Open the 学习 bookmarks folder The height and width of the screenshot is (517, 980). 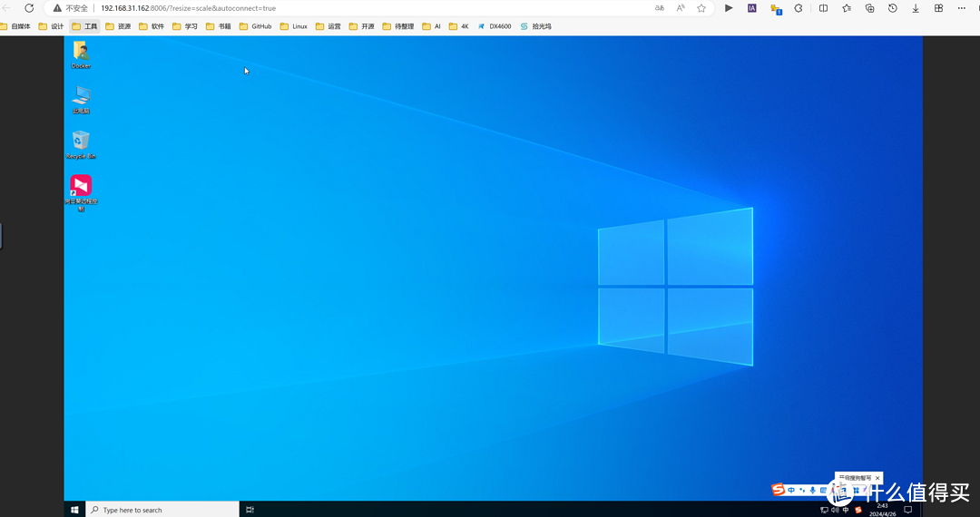pyautogui.click(x=185, y=26)
